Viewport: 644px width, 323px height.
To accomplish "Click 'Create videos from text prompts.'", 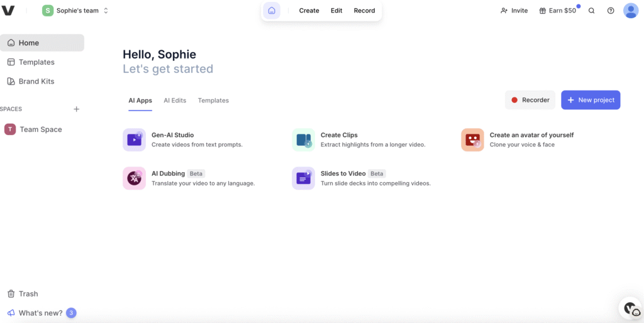I will point(197,145).
